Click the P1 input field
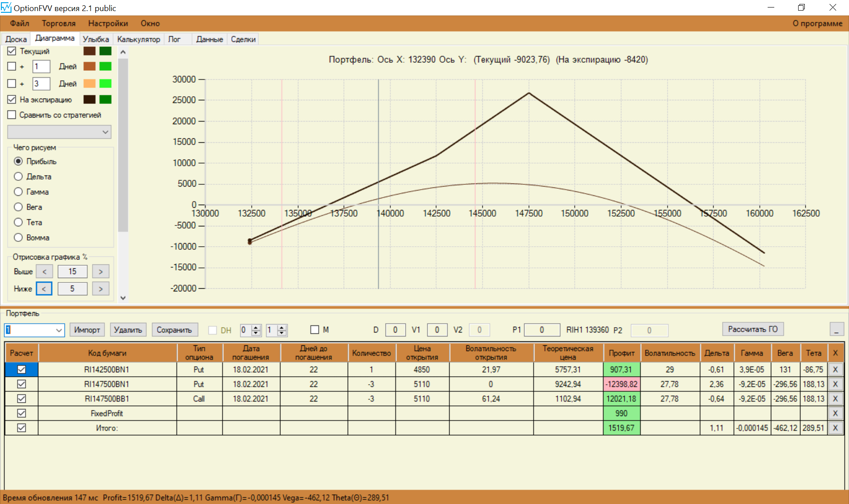Screen dimensions: 849x504 coord(542,330)
